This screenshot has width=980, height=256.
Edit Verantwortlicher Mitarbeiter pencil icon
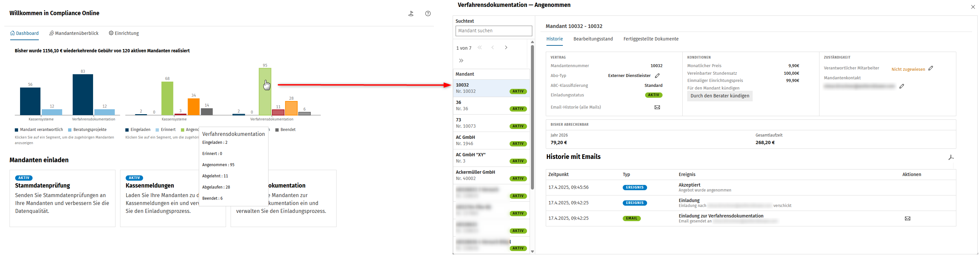[931, 68]
